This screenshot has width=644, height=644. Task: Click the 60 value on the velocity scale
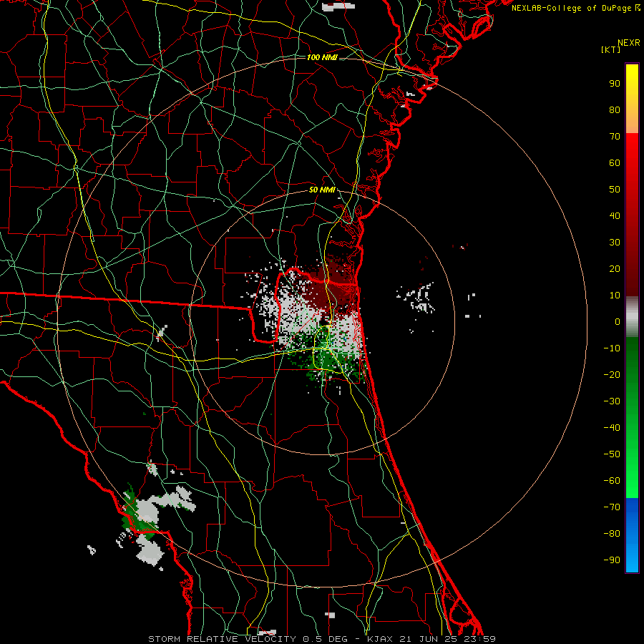click(615, 162)
